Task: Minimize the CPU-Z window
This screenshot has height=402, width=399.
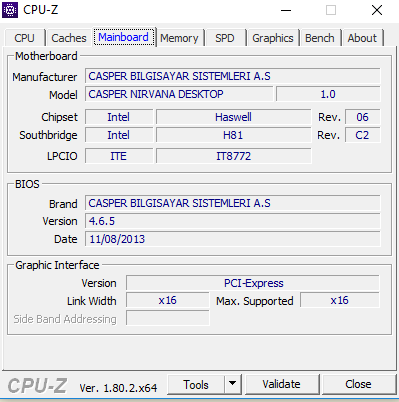Action: (286, 10)
